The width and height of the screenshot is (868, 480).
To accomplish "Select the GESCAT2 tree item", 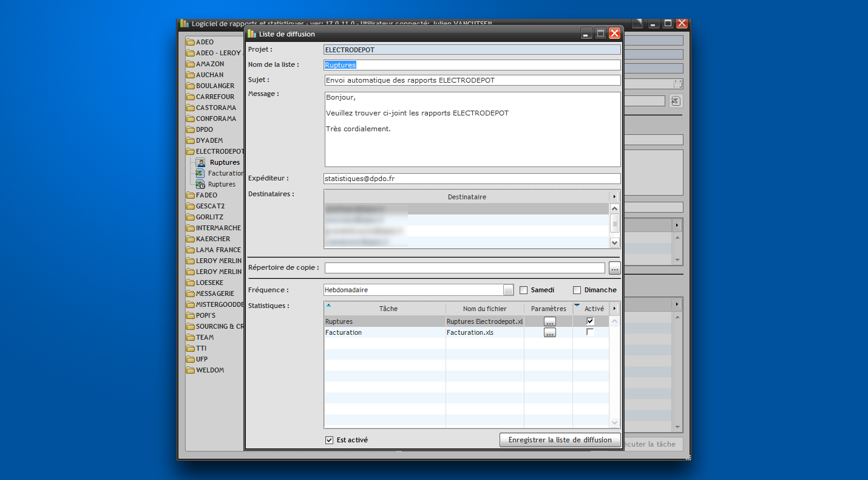I will 210,206.
